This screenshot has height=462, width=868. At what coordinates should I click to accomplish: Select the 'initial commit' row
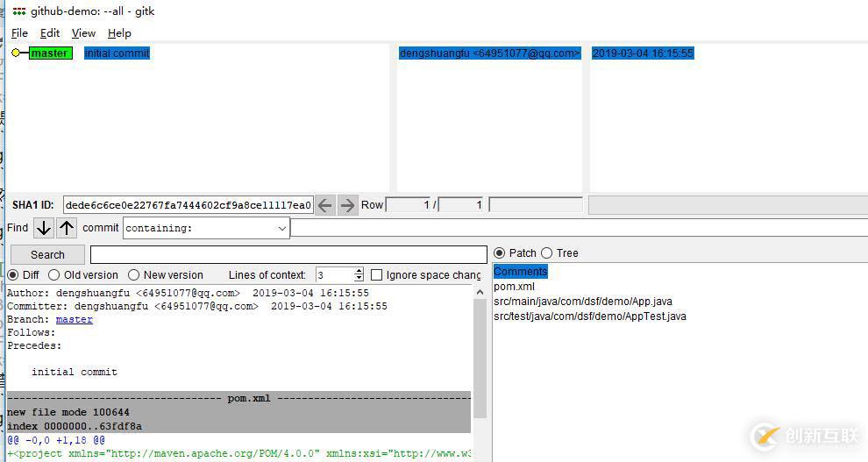(117, 53)
